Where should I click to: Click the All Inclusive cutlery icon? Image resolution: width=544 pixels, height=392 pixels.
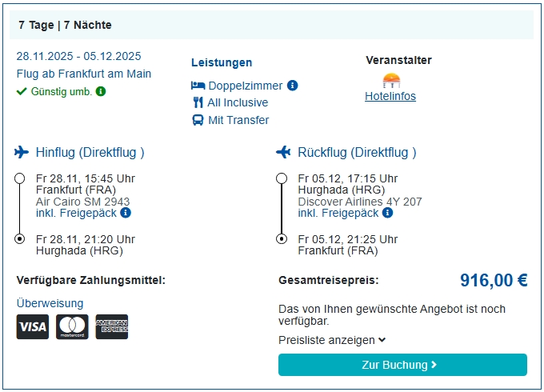[x=198, y=102]
